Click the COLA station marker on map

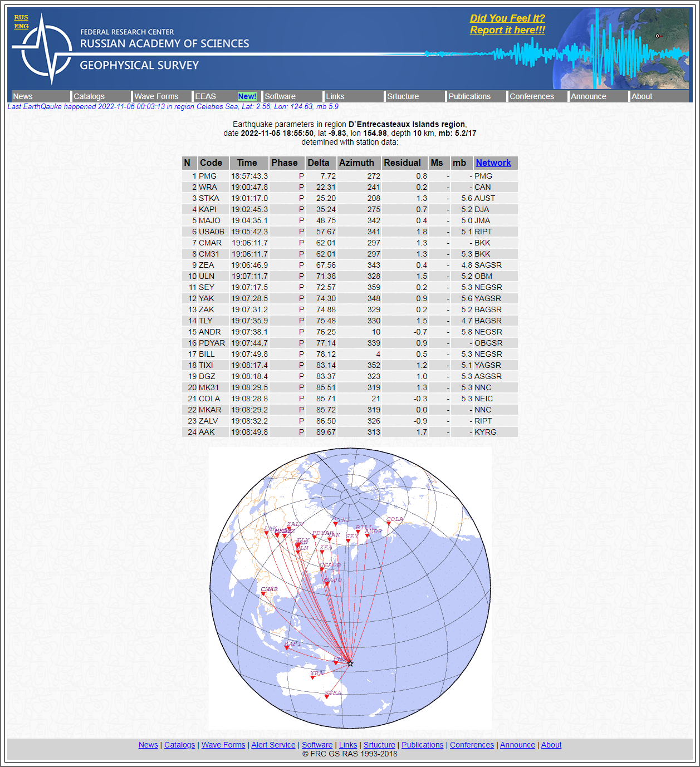point(389,523)
